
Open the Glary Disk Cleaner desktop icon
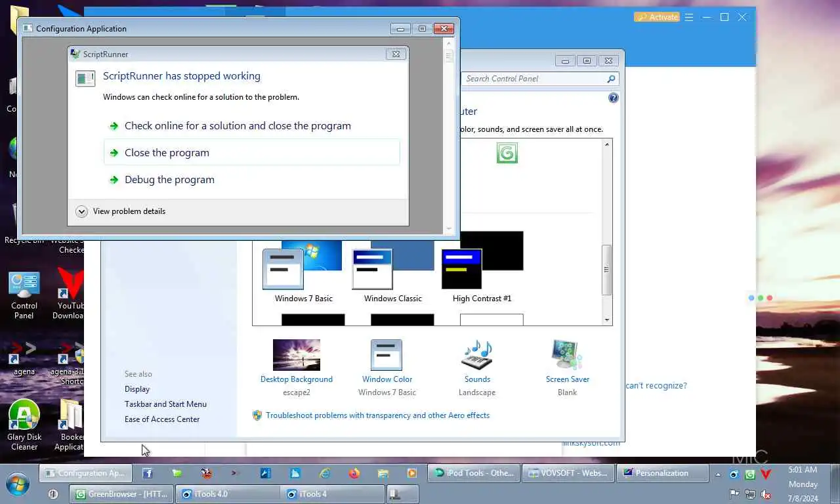click(24, 425)
